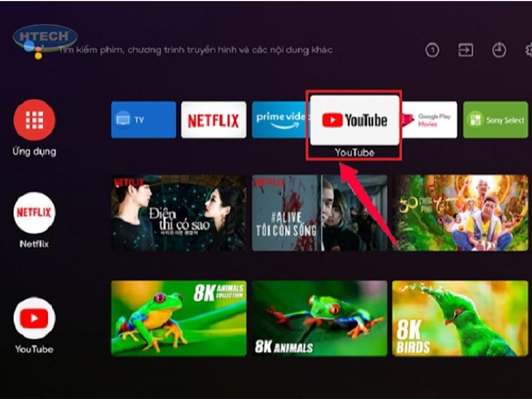Launch the Google Play Movies tile

click(x=429, y=119)
